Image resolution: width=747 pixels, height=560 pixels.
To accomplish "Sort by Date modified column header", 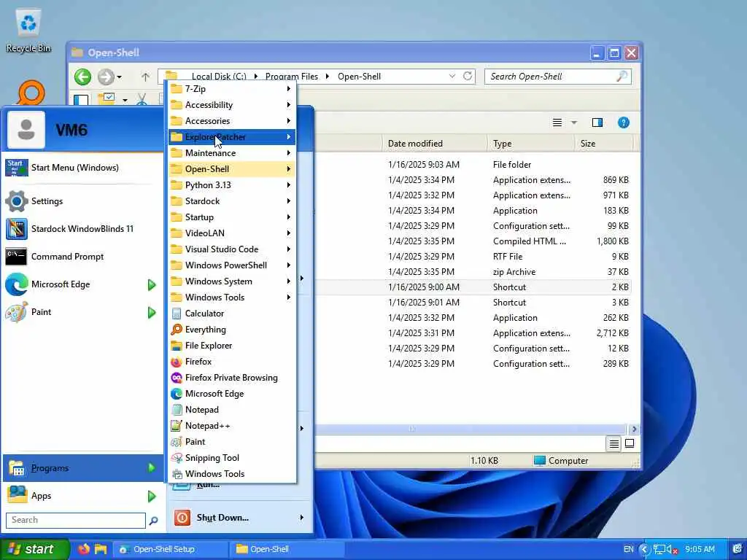I will coord(435,144).
